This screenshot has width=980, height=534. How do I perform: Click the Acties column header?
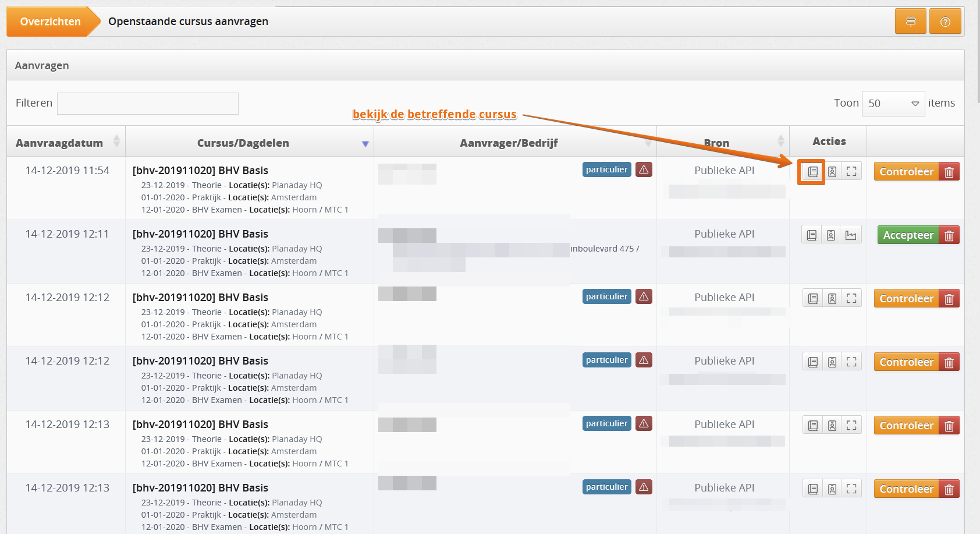pos(829,142)
